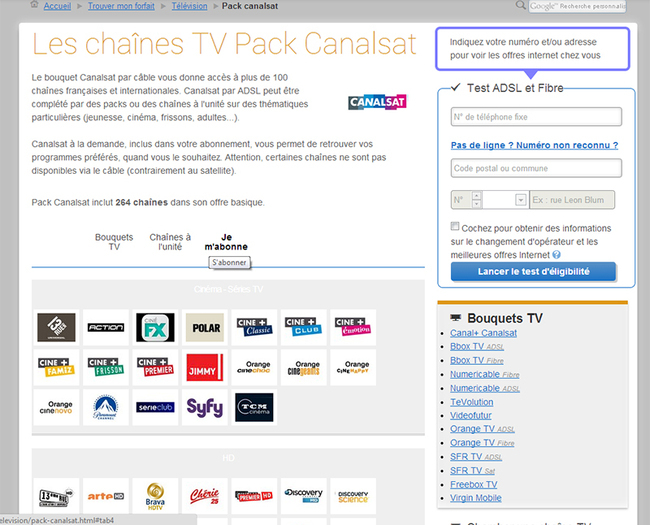Switch to the Bouquets TV tab
This screenshot has height=525, width=650.
114,242
